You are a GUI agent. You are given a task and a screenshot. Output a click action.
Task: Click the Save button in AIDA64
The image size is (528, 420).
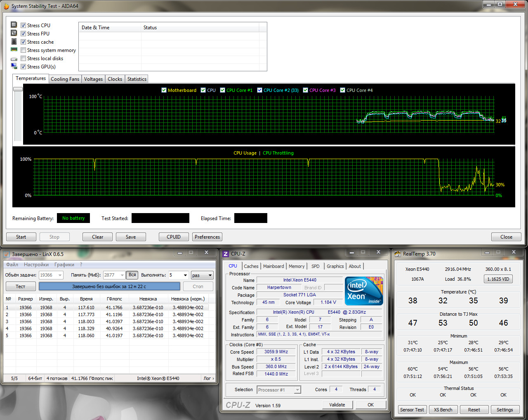tap(131, 237)
